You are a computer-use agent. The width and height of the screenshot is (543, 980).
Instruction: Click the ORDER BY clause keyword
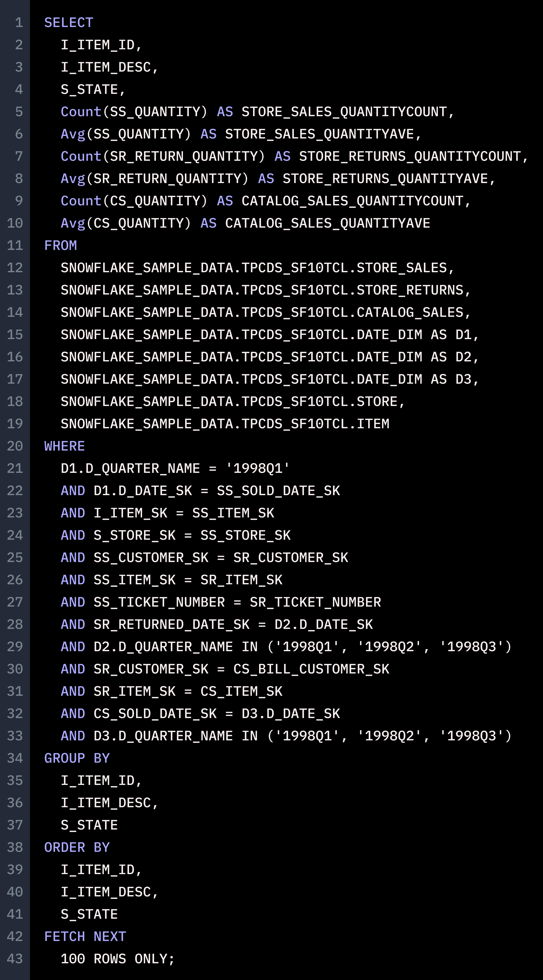(x=77, y=847)
